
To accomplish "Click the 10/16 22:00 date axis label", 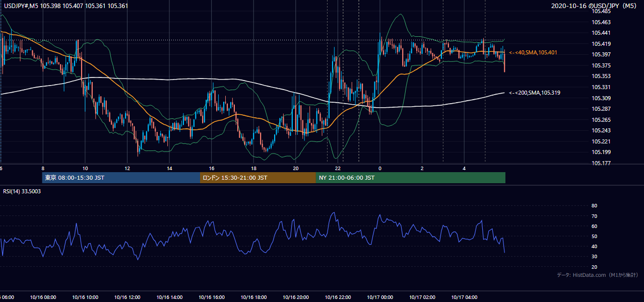I will coord(338,297).
